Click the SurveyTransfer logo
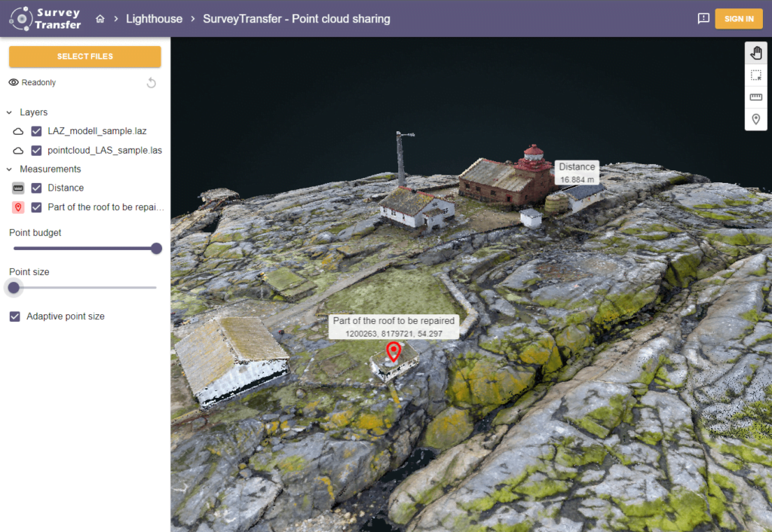This screenshot has width=772, height=532. (x=45, y=19)
